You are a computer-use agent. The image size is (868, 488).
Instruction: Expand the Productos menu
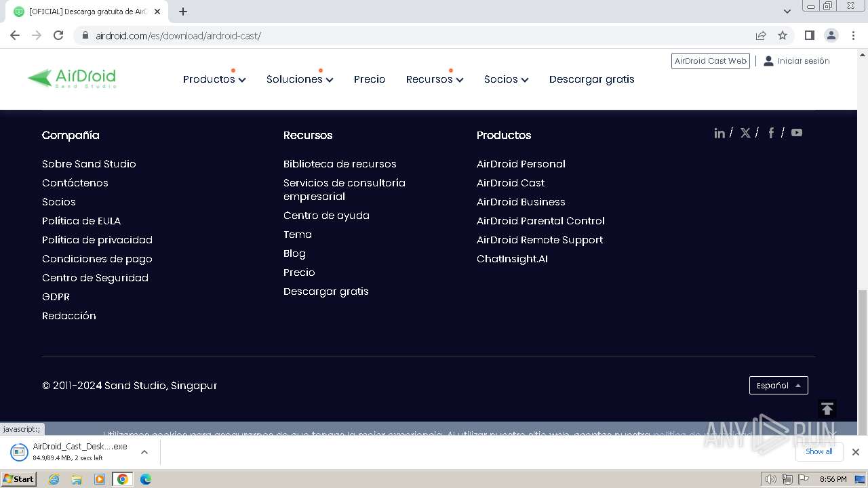click(214, 79)
